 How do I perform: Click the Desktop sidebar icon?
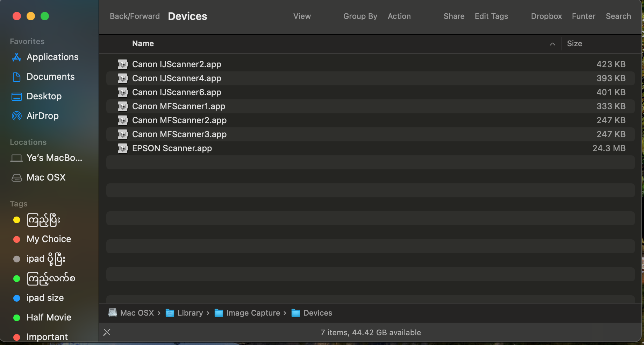pos(16,97)
